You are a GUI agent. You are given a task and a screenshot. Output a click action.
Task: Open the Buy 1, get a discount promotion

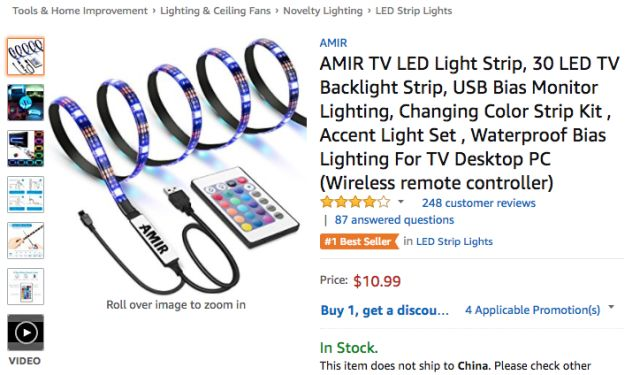(384, 310)
